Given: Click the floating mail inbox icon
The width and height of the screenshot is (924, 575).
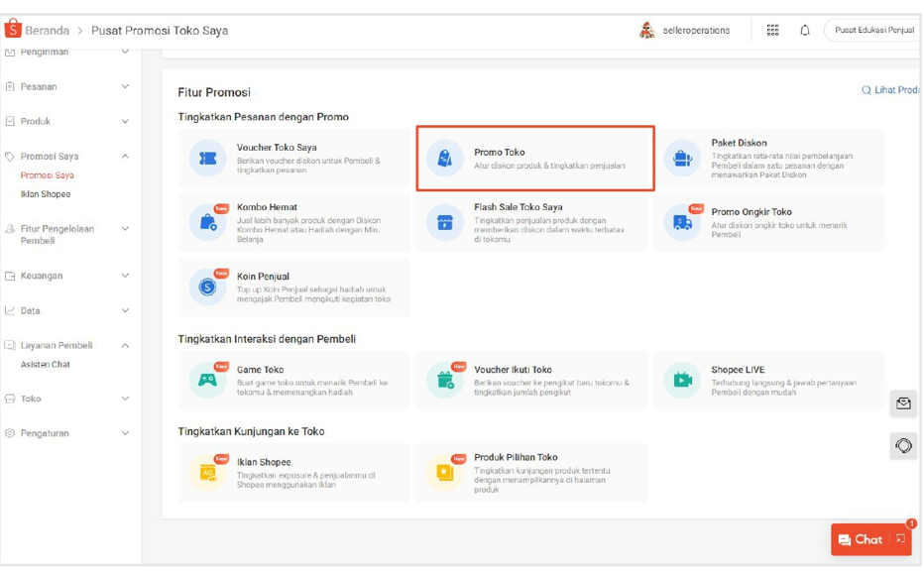Looking at the screenshot, I should tap(903, 403).
